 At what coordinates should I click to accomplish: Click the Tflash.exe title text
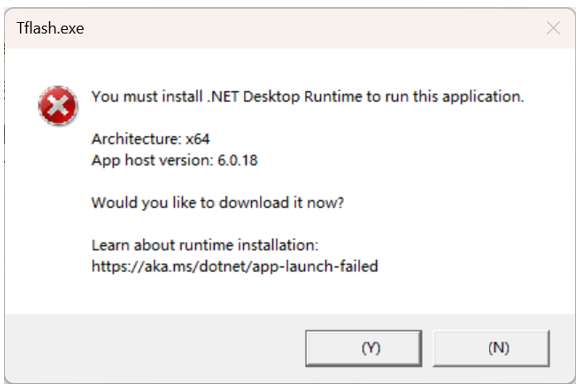pos(50,28)
